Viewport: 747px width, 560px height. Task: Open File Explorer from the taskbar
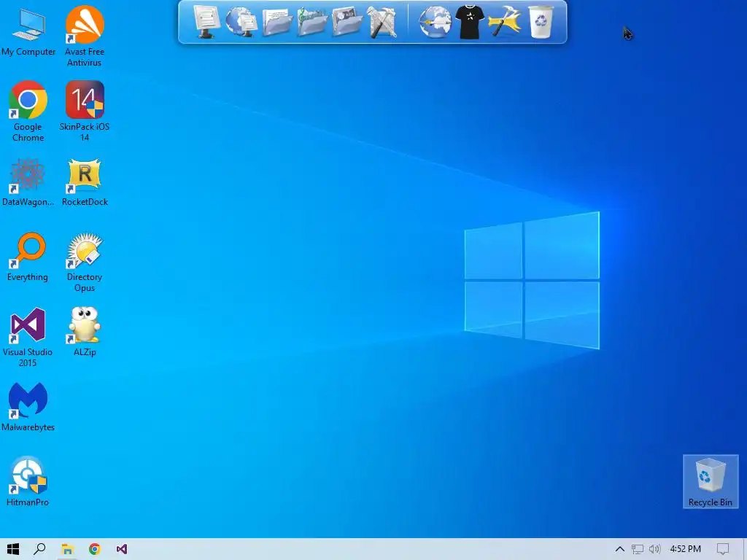(x=67, y=549)
